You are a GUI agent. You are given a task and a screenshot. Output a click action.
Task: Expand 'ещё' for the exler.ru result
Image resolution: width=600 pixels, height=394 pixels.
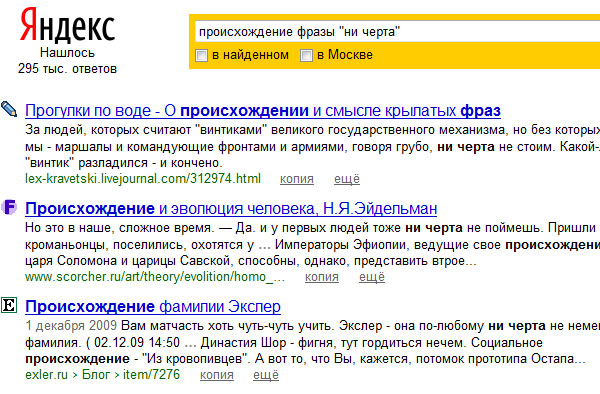point(266,375)
